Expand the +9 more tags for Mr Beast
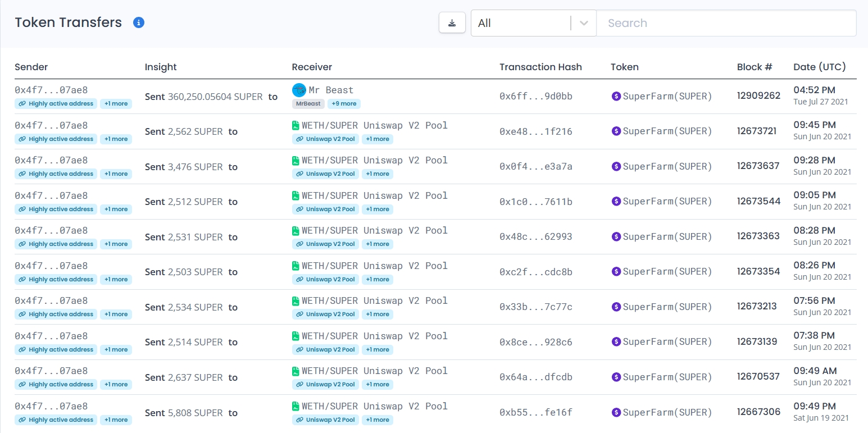 (343, 104)
